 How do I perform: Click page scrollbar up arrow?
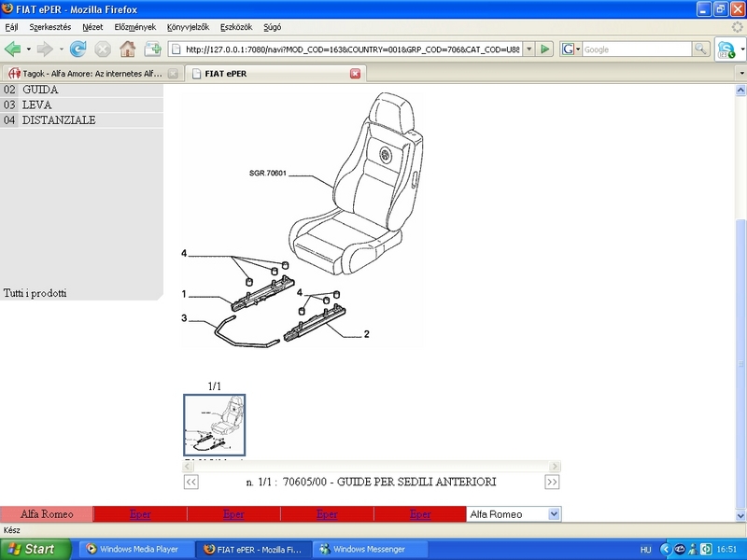(x=740, y=90)
